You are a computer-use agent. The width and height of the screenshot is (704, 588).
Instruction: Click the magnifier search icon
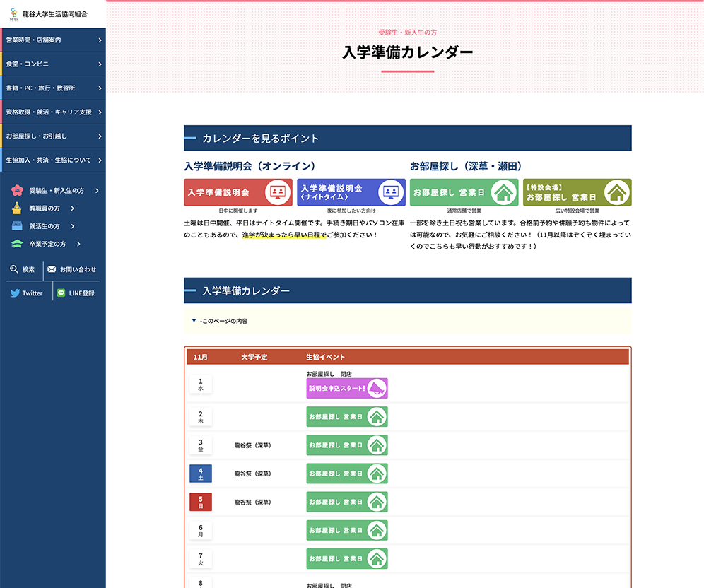(x=14, y=269)
